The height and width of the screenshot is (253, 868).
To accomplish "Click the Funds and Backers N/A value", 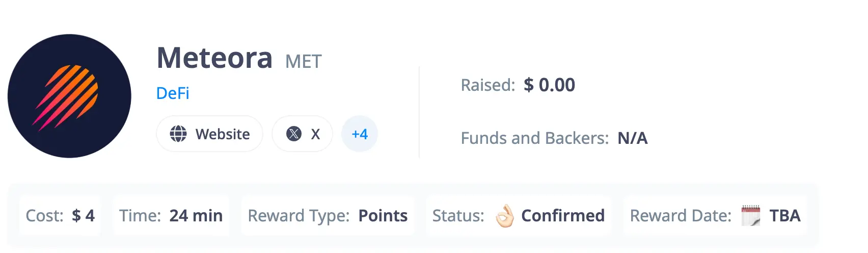I will (x=633, y=138).
